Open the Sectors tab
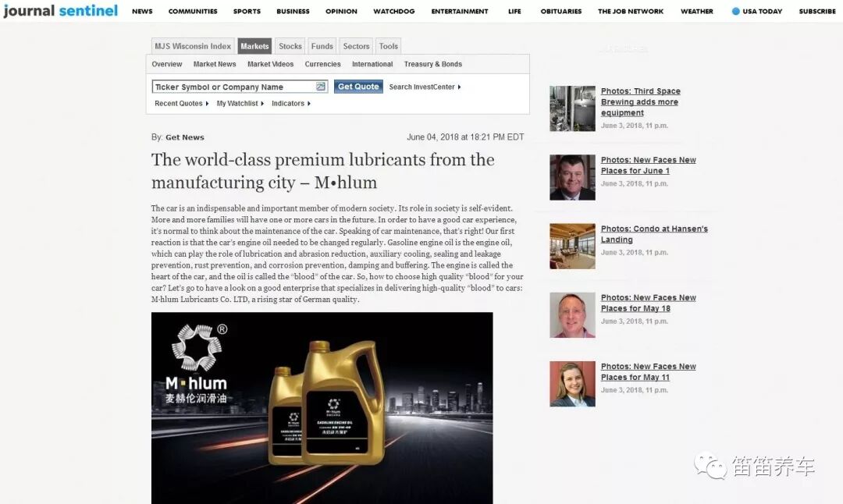This screenshot has height=504, width=843. pyautogui.click(x=356, y=46)
